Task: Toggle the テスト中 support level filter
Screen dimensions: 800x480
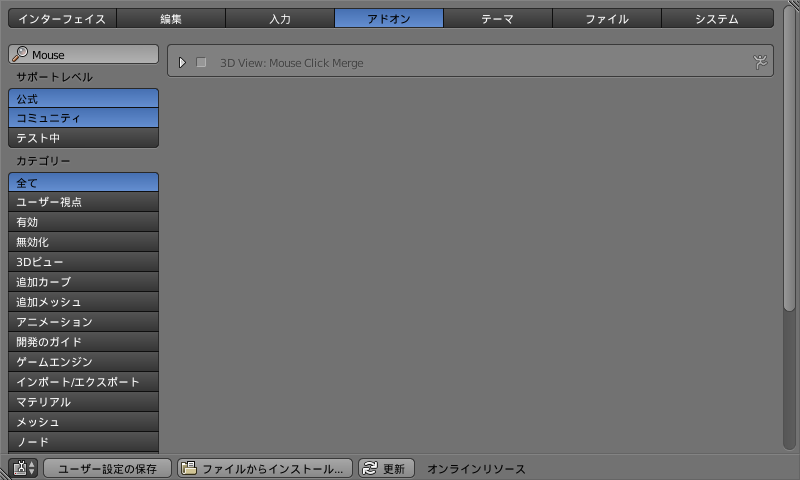Action: [83, 138]
